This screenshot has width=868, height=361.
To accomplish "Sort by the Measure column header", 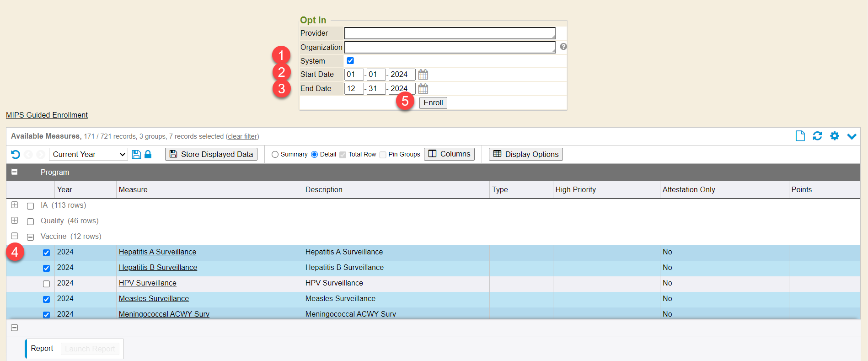I will (133, 190).
